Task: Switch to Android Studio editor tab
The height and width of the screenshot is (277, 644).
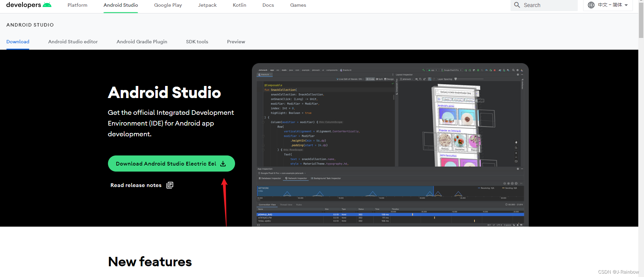Action: 73,42
